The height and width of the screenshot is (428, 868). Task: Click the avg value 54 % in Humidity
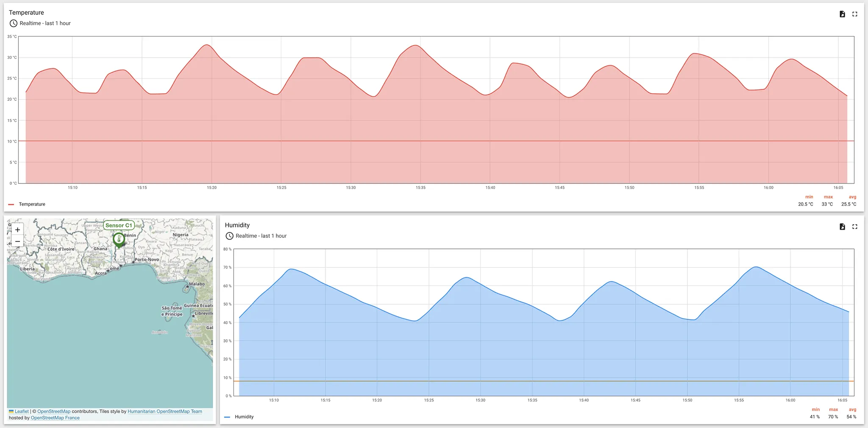(x=851, y=417)
